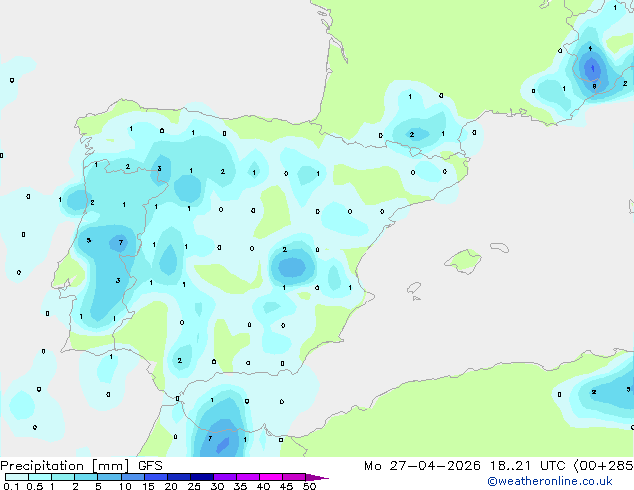
Task: Click the Menorca island outline on the map
Action: click(499, 247)
